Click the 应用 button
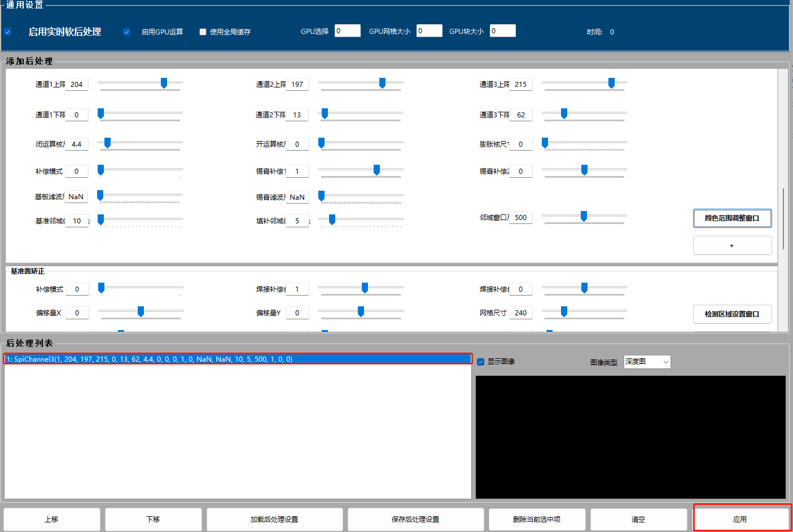 [x=741, y=520]
